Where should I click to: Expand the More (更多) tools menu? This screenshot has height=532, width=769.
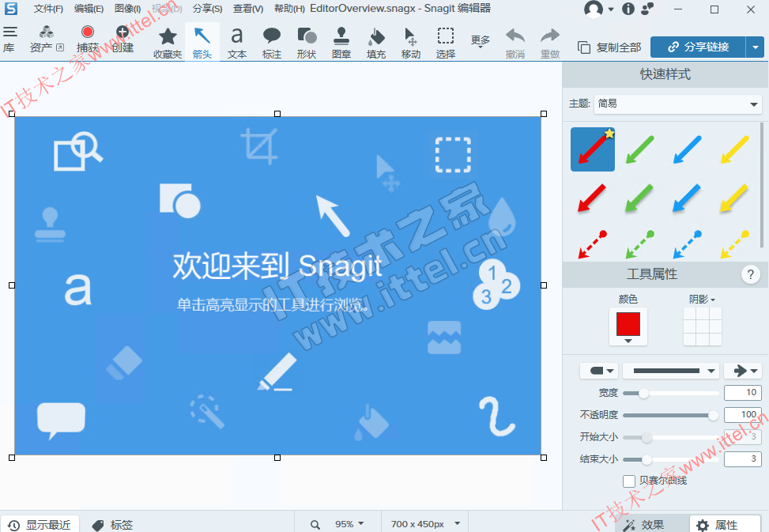481,41
